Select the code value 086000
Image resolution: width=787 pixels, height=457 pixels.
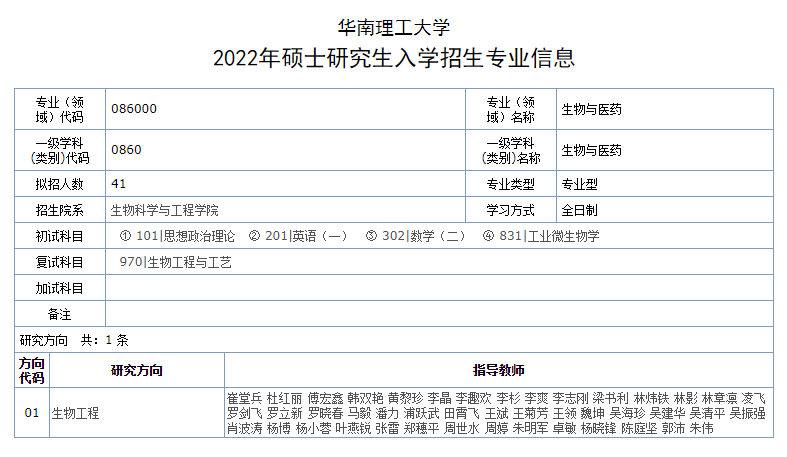(134, 109)
